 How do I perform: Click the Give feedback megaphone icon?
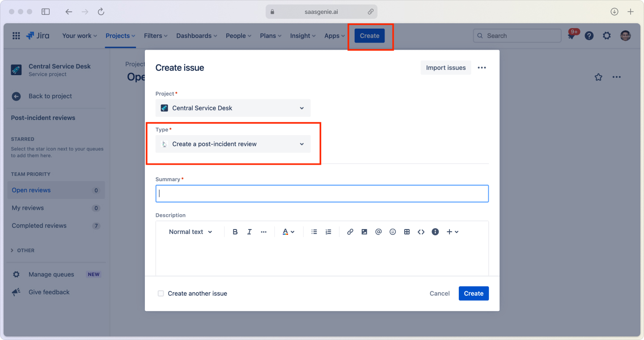click(16, 292)
